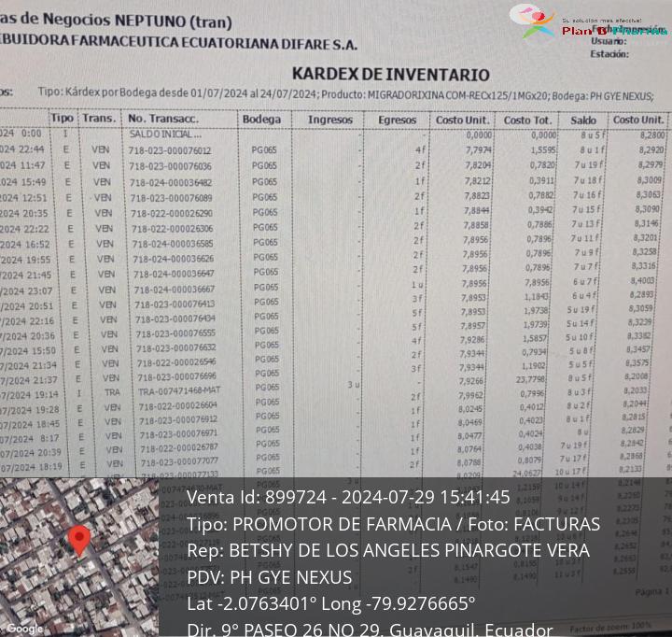Select transaction 718-024-000036667
Image resolution: width=672 pixels, height=637 pixels.
(175, 290)
